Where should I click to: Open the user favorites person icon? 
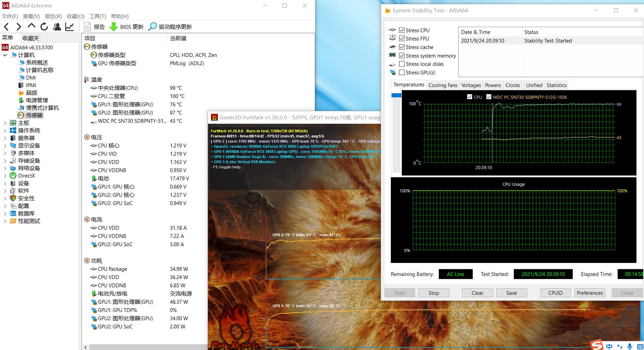pos(57,27)
